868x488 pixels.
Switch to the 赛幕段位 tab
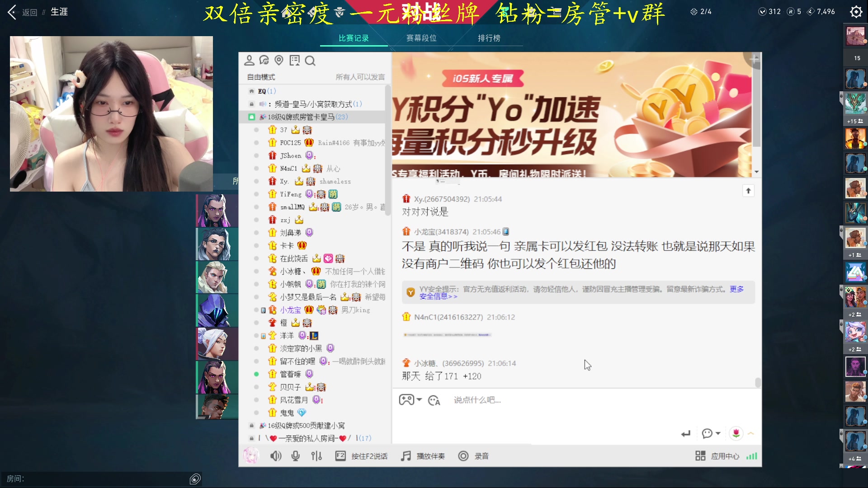pyautogui.click(x=421, y=38)
